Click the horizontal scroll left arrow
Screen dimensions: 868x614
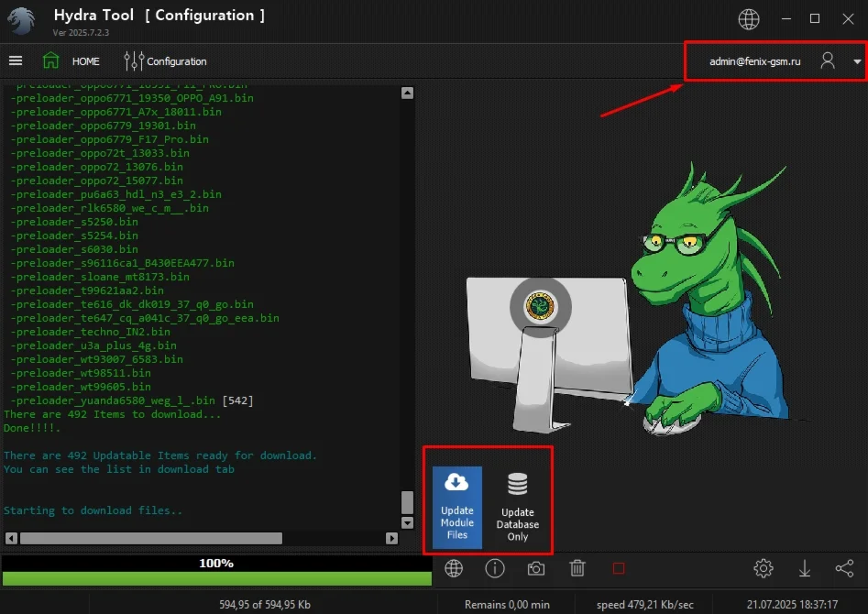click(11, 538)
